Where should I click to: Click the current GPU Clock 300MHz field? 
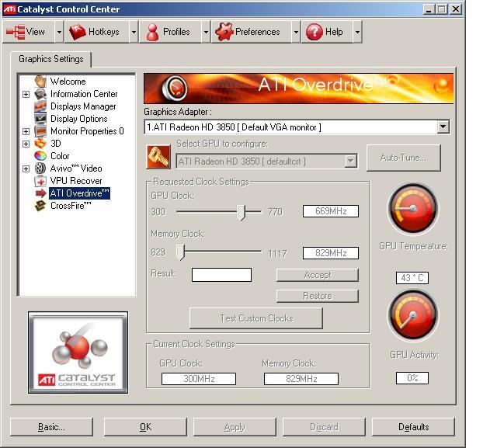click(x=199, y=379)
